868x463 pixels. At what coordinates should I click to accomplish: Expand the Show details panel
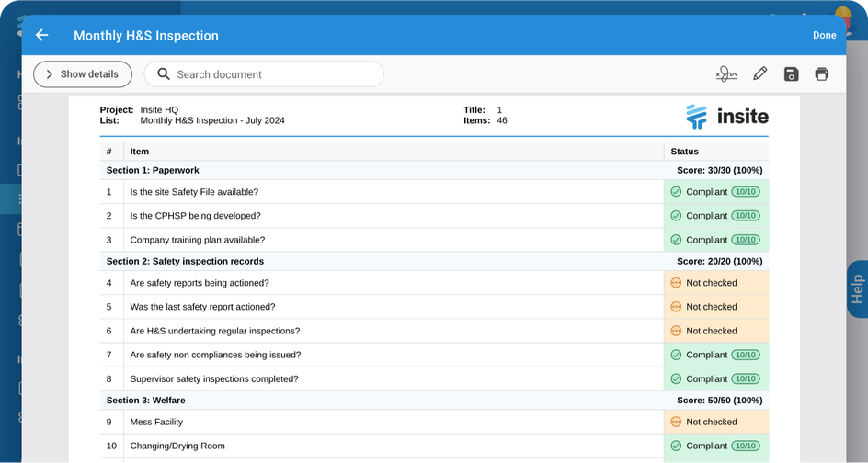[83, 74]
